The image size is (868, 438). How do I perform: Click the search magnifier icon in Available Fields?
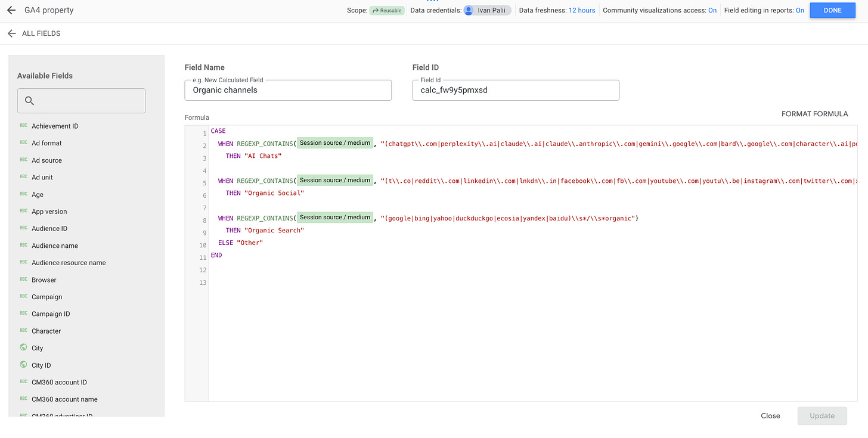[x=29, y=101]
